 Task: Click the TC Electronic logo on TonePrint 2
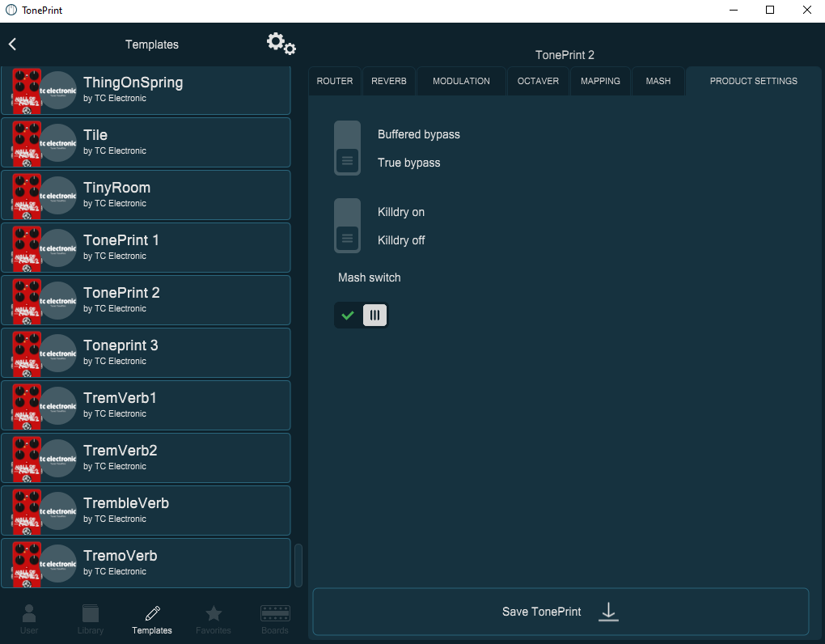[58, 301]
